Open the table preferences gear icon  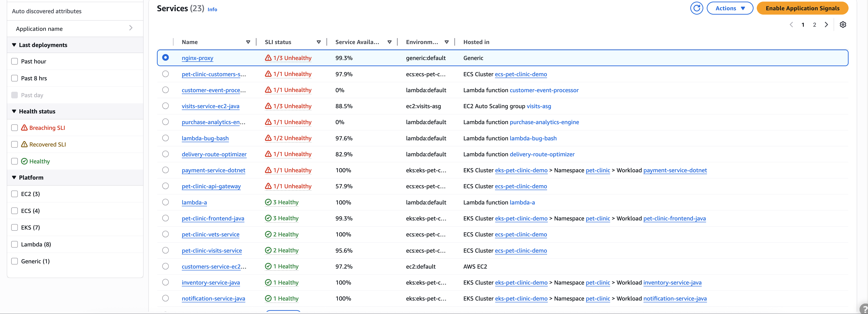click(x=843, y=24)
